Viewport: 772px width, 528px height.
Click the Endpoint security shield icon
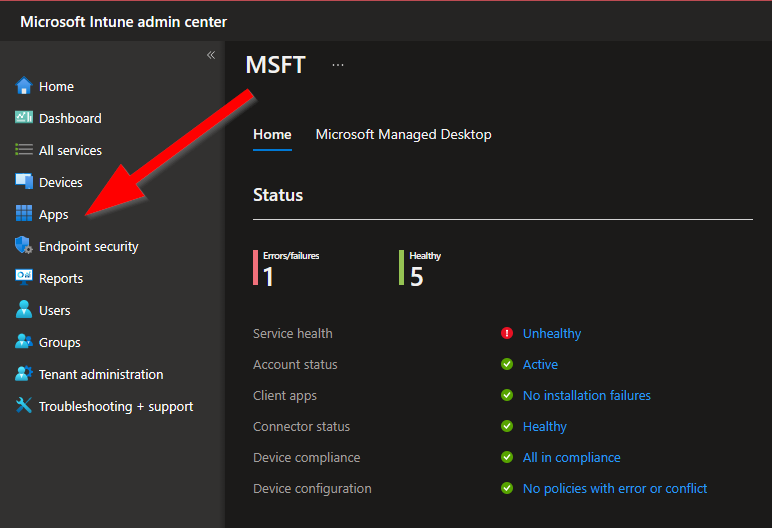(24, 245)
